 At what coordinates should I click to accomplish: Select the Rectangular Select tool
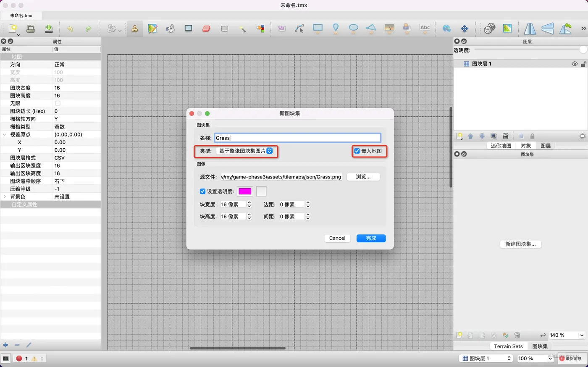[x=225, y=29]
